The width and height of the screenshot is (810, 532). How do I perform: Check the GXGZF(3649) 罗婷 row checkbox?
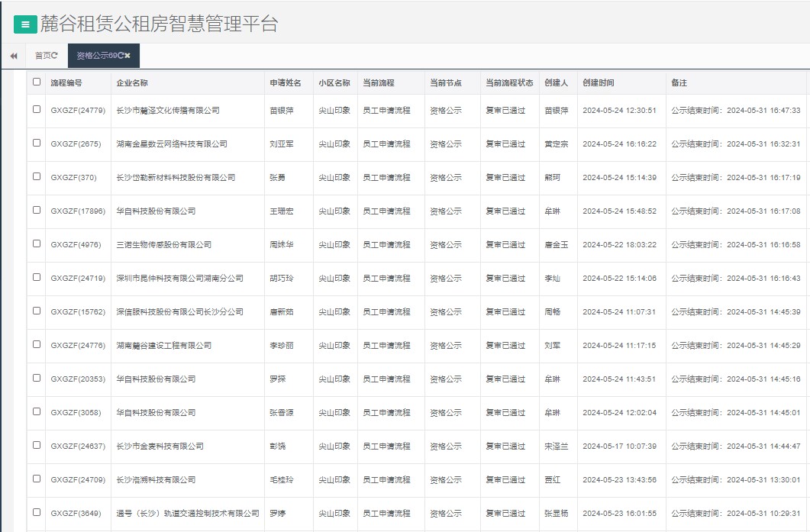(x=35, y=514)
